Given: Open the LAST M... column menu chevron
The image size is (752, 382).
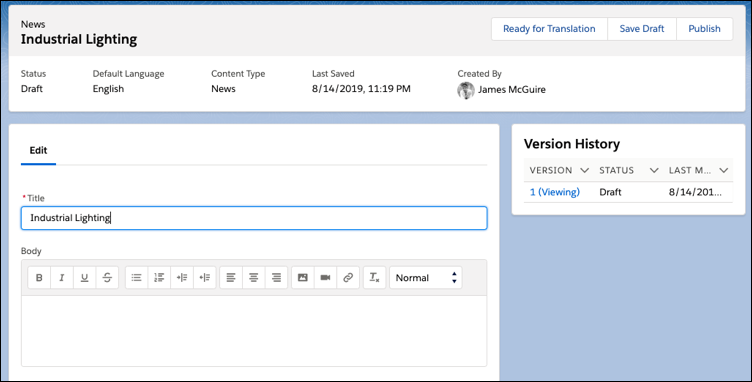Looking at the screenshot, I should [x=724, y=171].
